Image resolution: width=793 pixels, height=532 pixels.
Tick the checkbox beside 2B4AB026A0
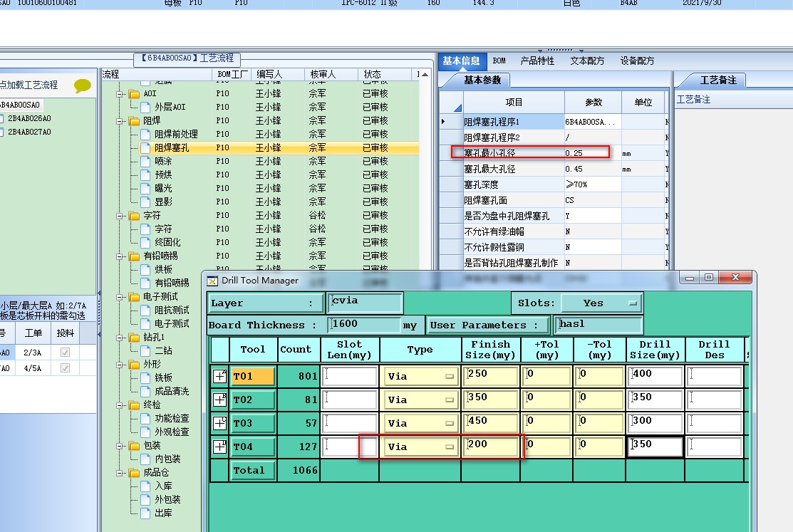(x=1, y=119)
